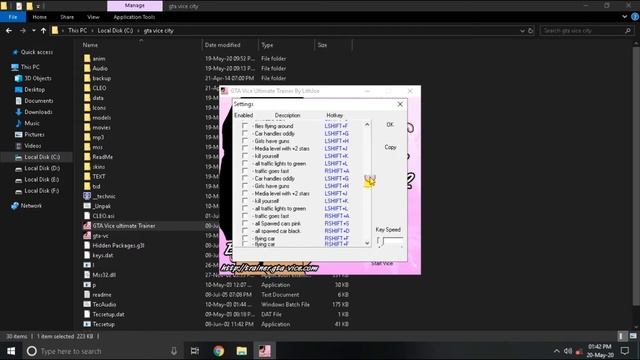Viewport: 640px width, 360px height.
Task: Switch to the View ribbon tab
Action: (x=93, y=17)
